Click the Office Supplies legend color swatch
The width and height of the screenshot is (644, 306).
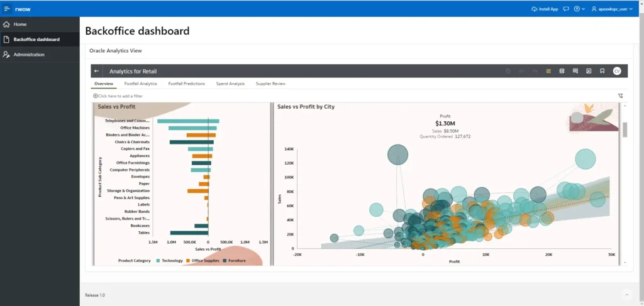click(188, 260)
